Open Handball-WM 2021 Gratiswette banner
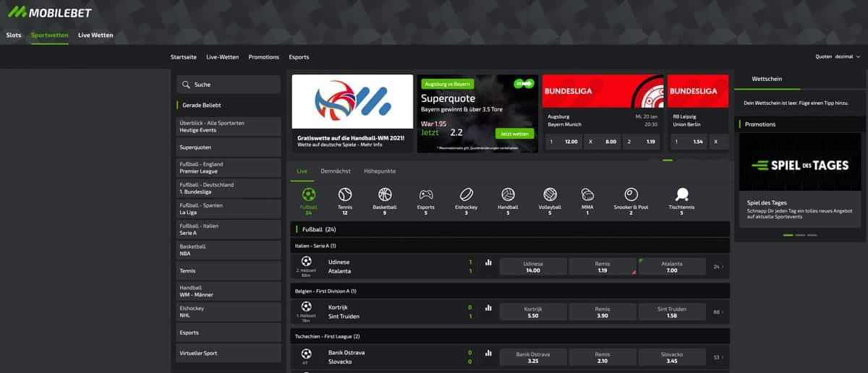This screenshot has height=373, width=868. click(352, 113)
